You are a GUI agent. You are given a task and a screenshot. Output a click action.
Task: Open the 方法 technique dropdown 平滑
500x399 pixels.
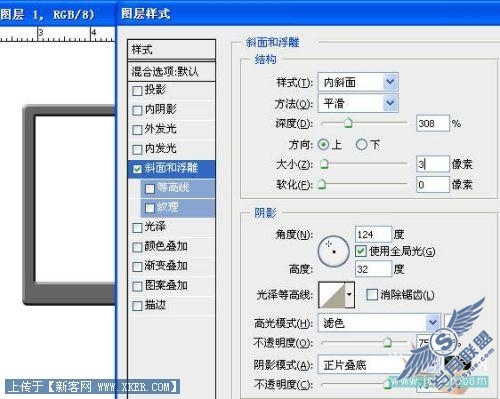click(358, 103)
